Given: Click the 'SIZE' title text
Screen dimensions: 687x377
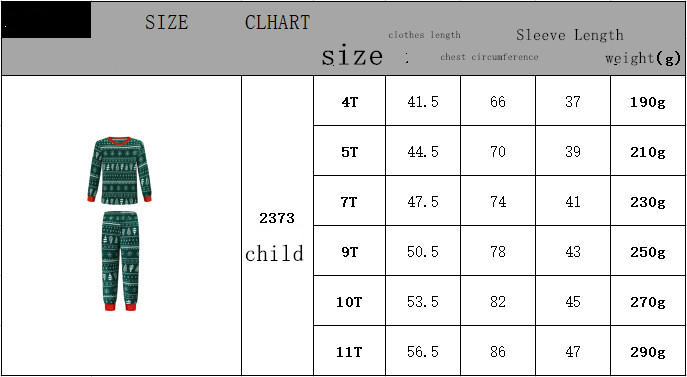Looking at the screenshot, I should pyautogui.click(x=166, y=22).
